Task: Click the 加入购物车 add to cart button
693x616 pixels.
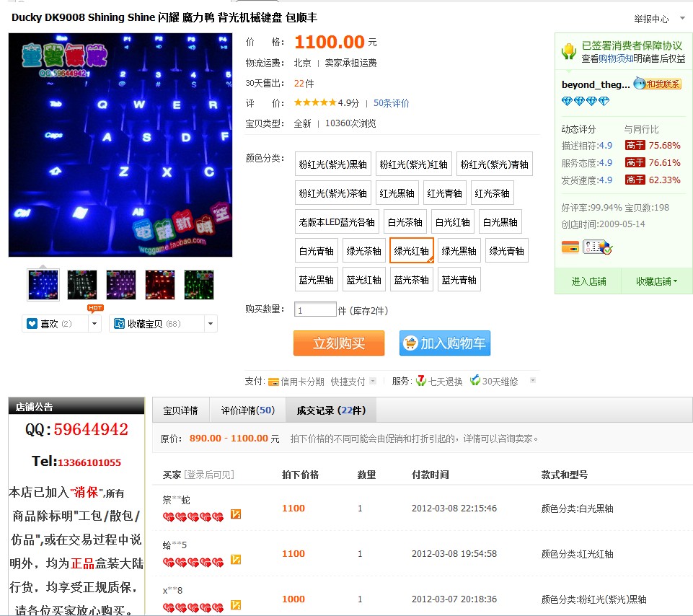Action: (x=445, y=343)
